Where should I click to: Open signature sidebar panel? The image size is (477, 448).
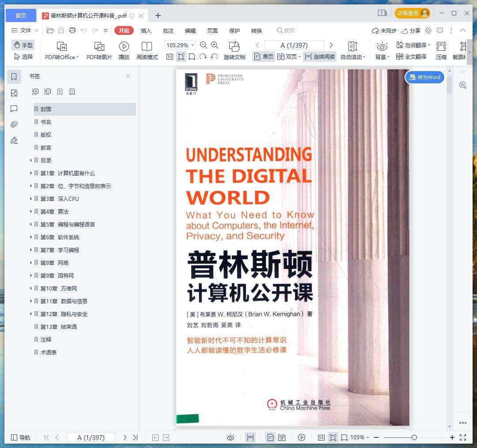[x=14, y=140]
